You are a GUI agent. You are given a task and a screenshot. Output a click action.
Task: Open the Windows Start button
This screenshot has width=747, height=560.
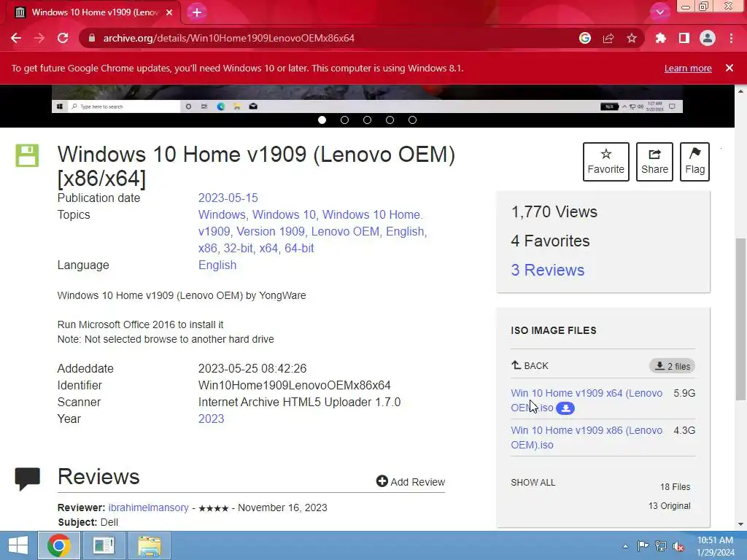[18, 545]
